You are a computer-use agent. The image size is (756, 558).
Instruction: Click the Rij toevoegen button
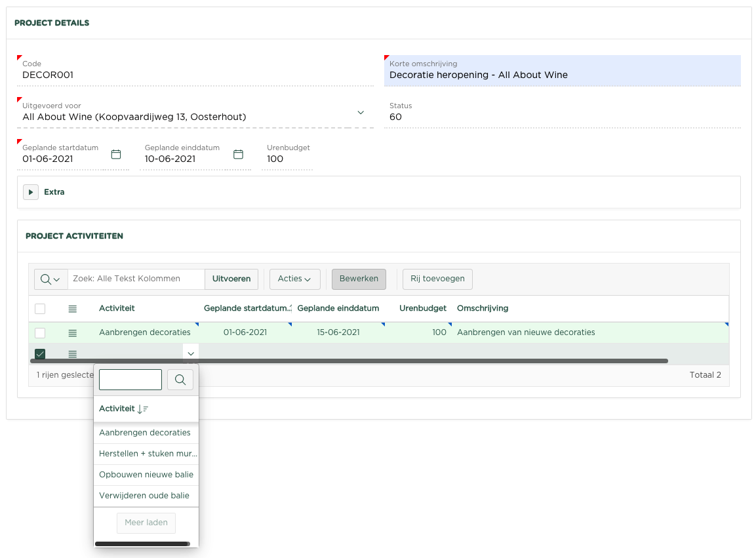[437, 279]
